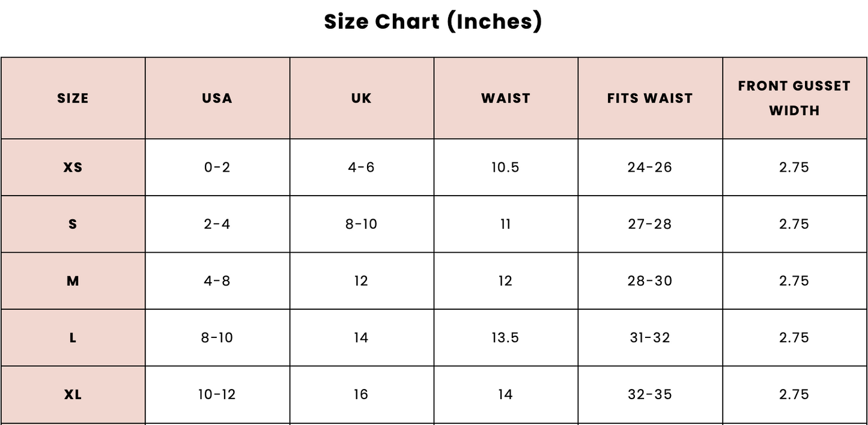Click waist value 13.5 cell
868x425 pixels.
pyautogui.click(x=505, y=338)
